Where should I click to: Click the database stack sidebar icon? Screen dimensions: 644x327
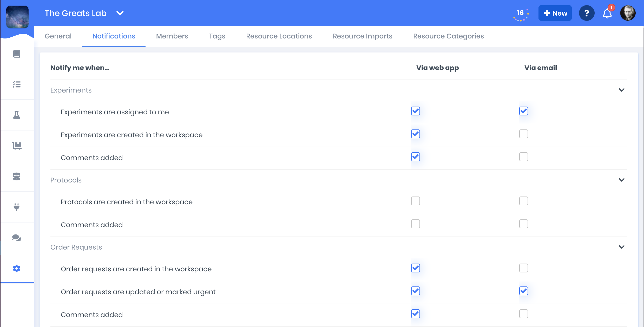[17, 176]
